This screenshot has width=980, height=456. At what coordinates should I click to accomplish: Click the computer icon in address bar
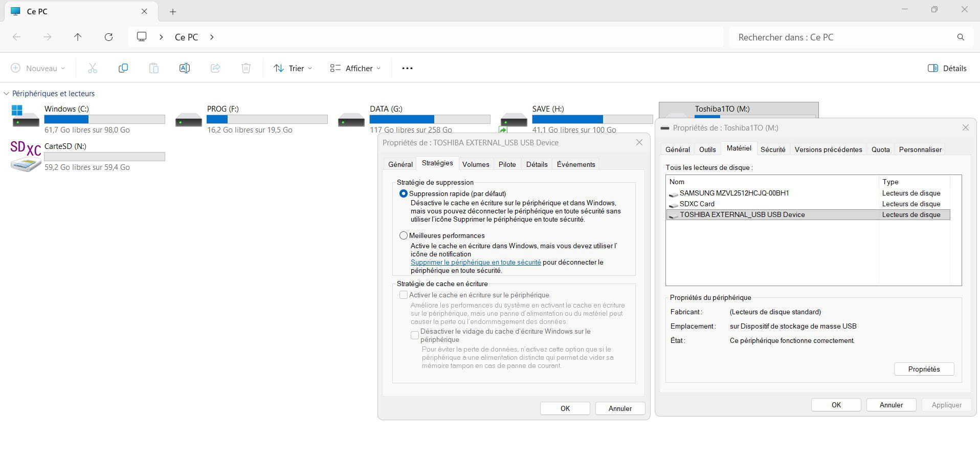[142, 37]
